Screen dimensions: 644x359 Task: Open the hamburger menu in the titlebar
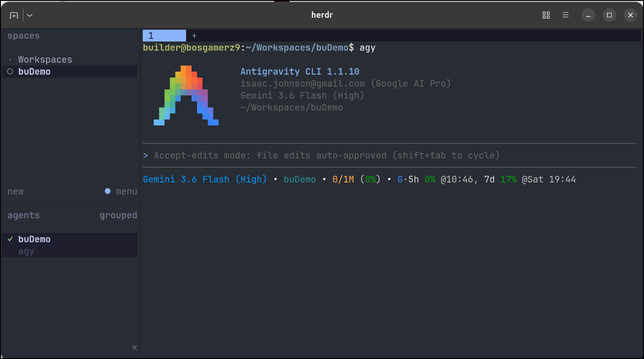pyautogui.click(x=566, y=15)
